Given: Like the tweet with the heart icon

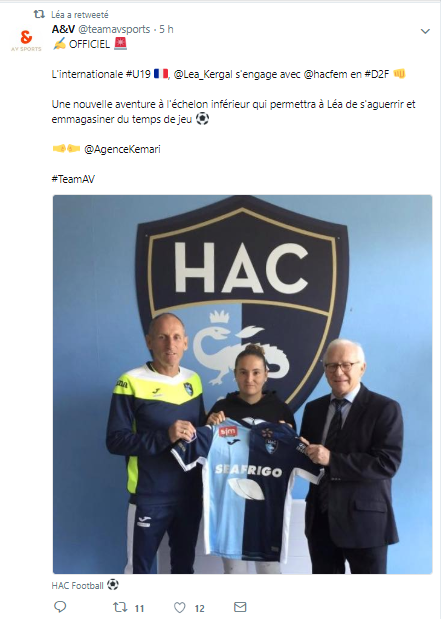Looking at the screenshot, I should click(180, 607).
